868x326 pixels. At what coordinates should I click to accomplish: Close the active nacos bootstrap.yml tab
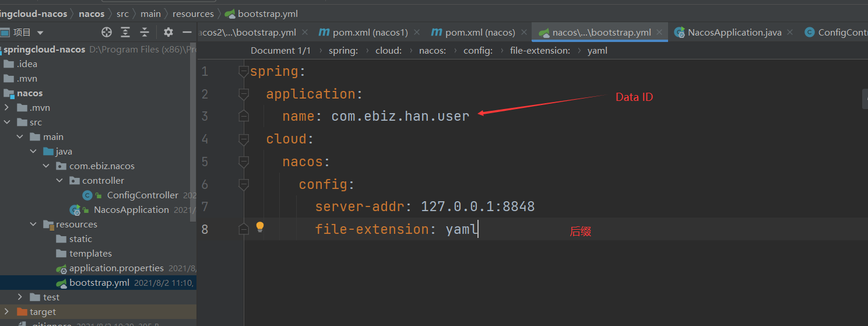click(x=659, y=33)
